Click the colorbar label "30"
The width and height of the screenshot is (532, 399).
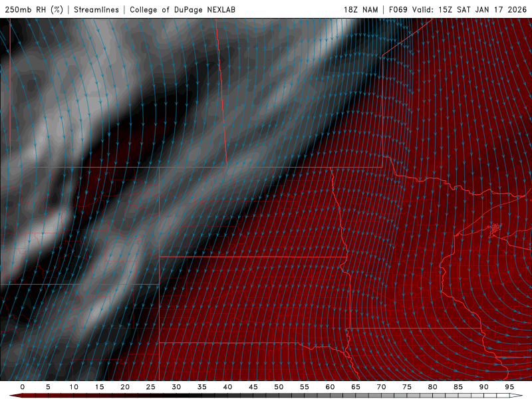pyautogui.click(x=176, y=387)
